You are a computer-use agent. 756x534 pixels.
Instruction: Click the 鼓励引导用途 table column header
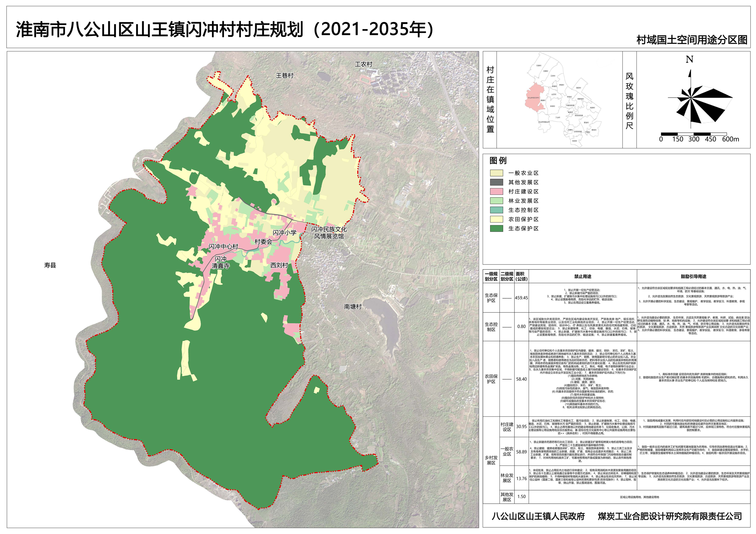[x=693, y=276]
